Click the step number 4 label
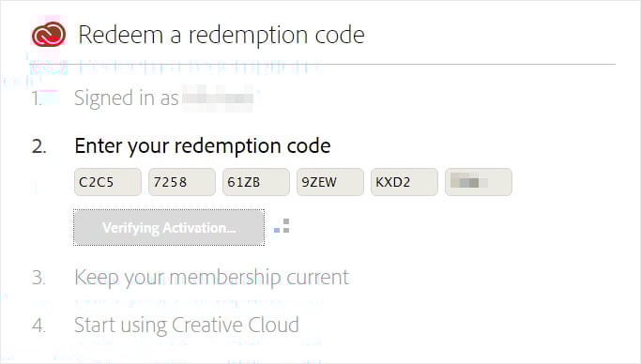 [x=38, y=326]
